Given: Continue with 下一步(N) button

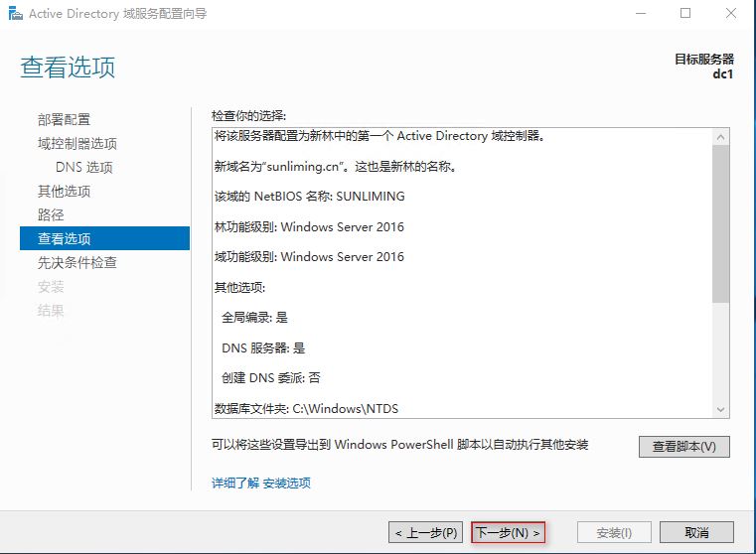Looking at the screenshot, I should coord(508,533).
